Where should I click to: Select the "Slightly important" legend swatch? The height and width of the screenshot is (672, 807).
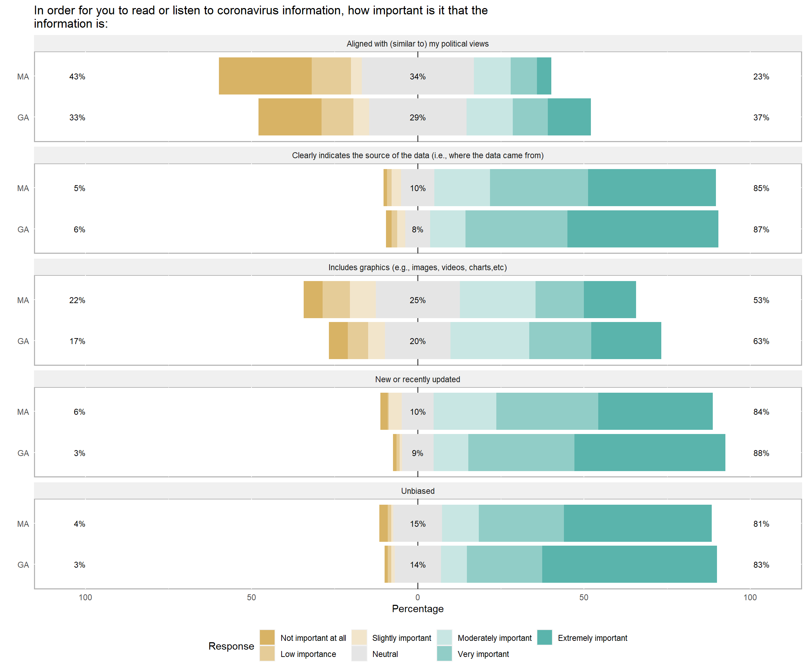point(359,637)
